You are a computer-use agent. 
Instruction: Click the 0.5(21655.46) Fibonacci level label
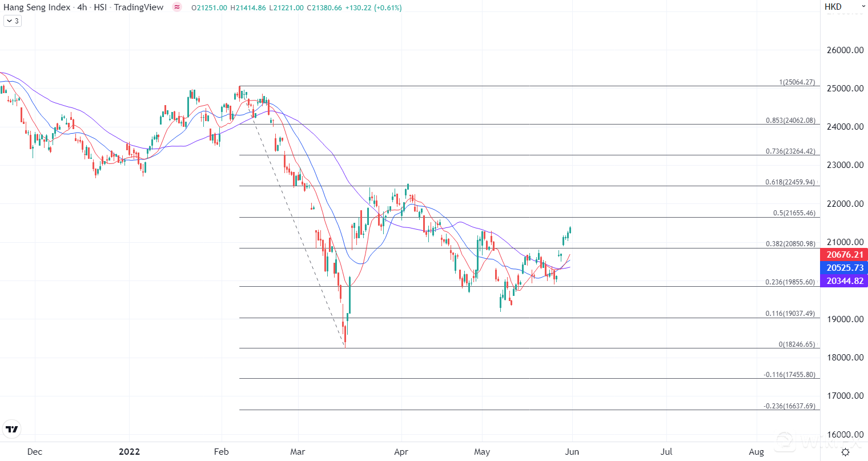pos(794,213)
